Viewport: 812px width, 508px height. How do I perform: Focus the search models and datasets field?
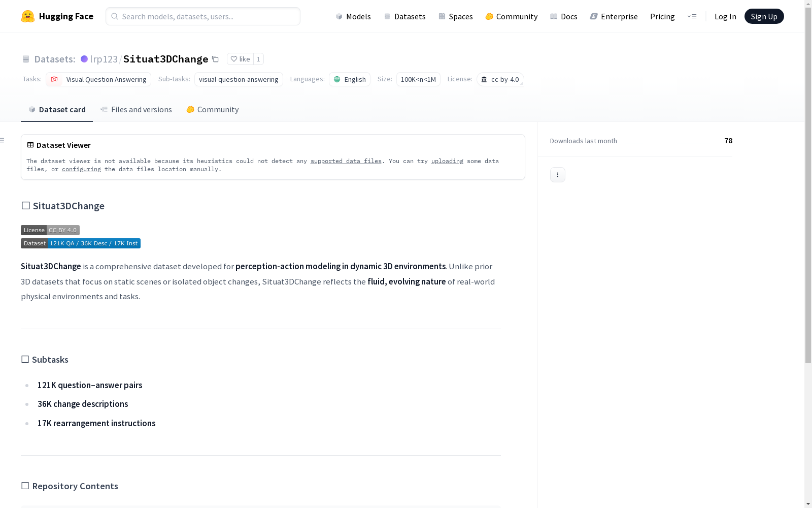tap(203, 16)
